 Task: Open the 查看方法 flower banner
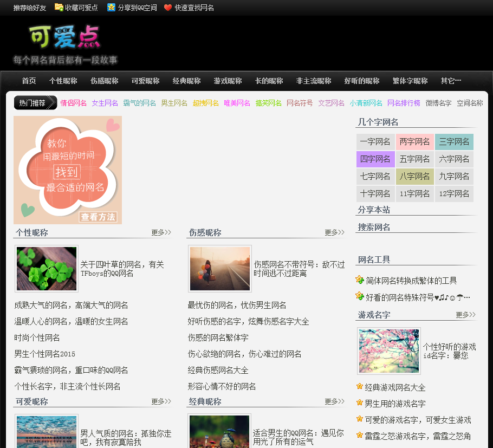pos(68,170)
